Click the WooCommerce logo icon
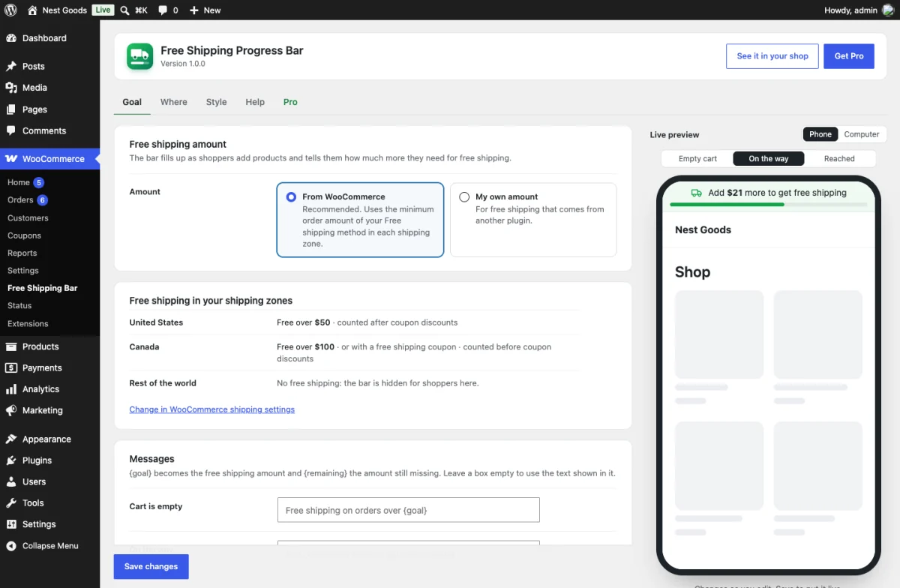The height and width of the screenshot is (588, 900). click(11, 159)
